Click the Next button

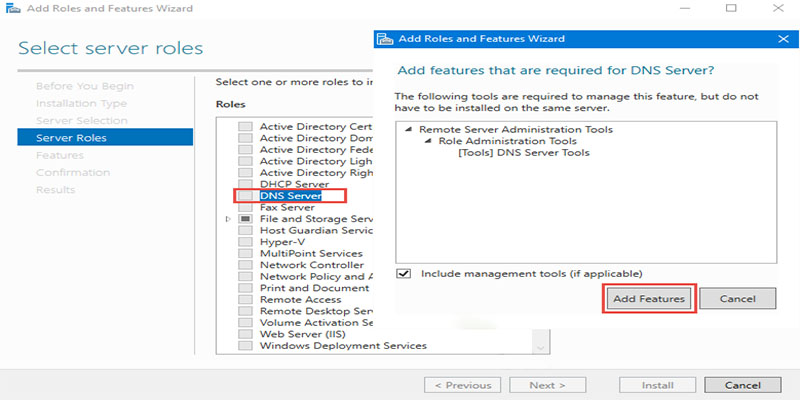[x=547, y=385]
